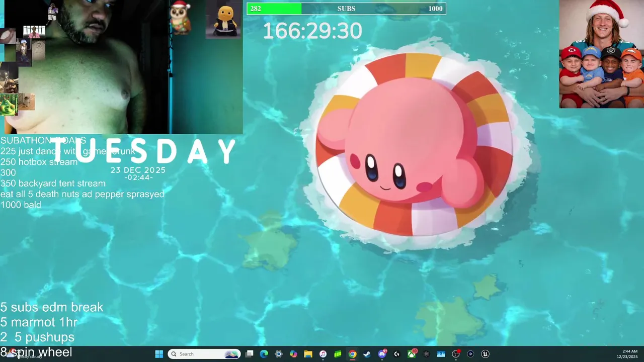Open Logitech G HUB icon
Image resolution: width=644 pixels, height=362 pixels.
396,354
